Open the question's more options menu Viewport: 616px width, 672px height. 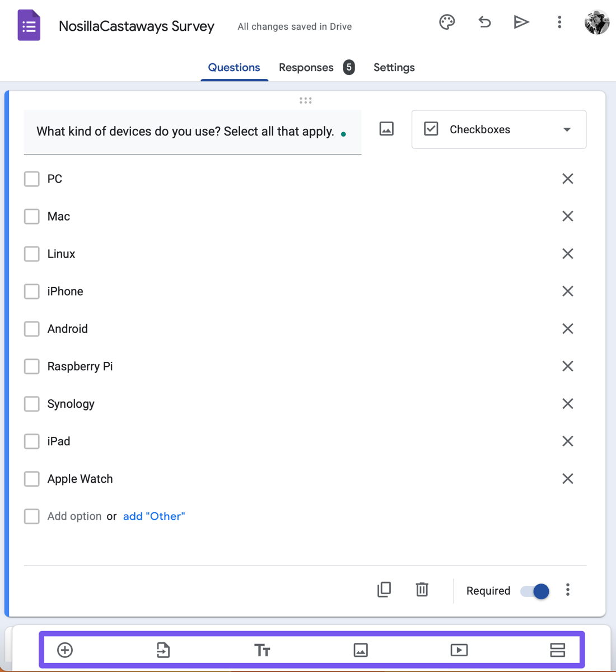(x=568, y=590)
